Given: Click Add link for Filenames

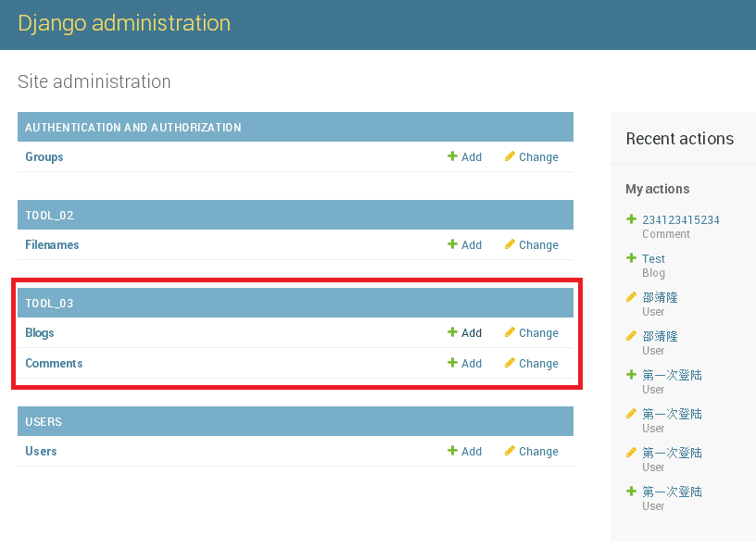Looking at the screenshot, I should tap(472, 245).
